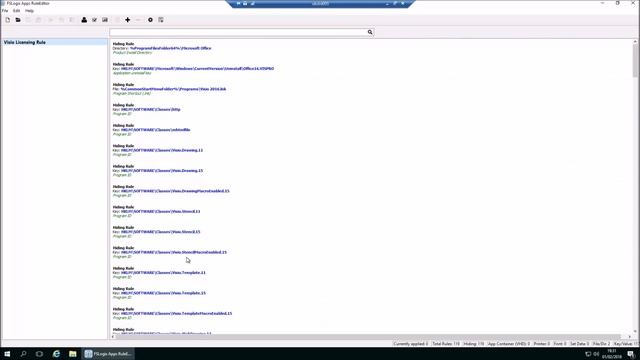Click inside the rule search field
This screenshot has height=360, width=640.
tap(238, 32)
